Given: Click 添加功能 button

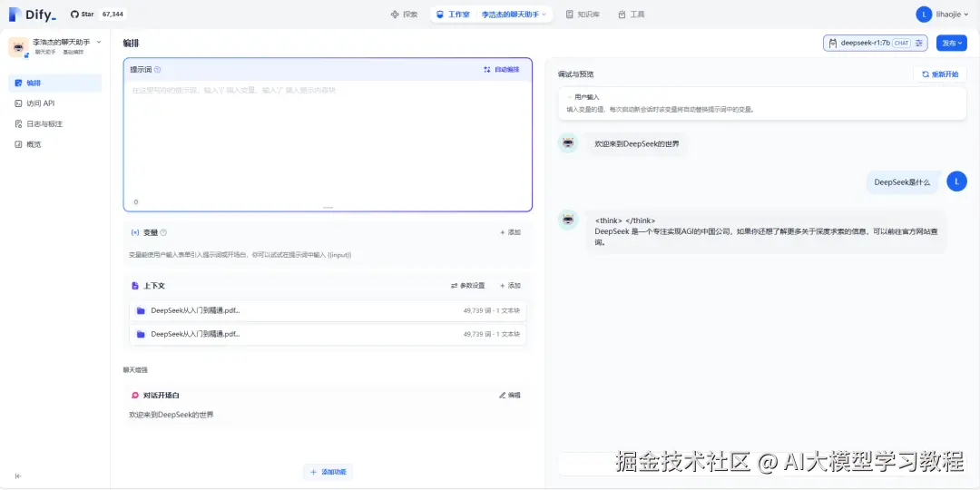Looking at the screenshot, I should click(x=328, y=472).
